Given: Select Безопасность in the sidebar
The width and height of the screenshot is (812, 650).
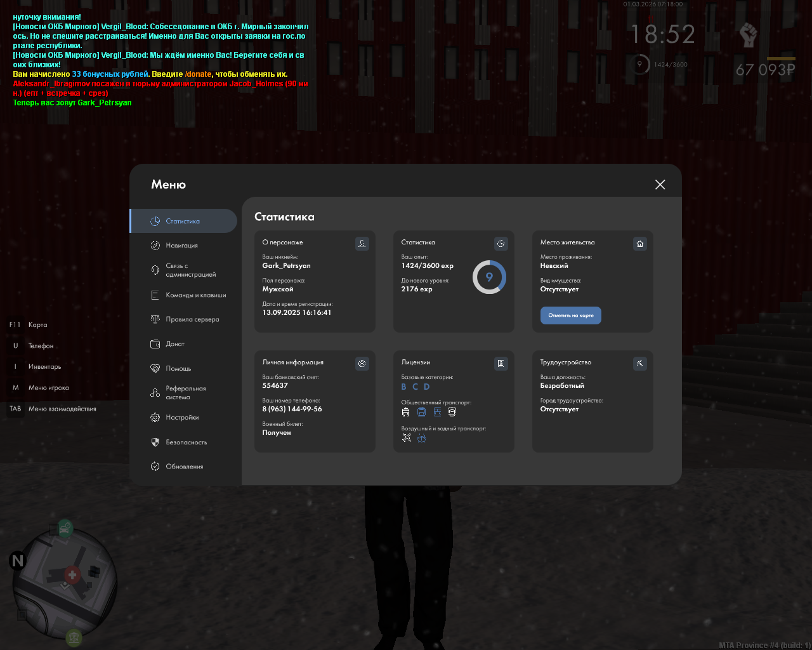Looking at the screenshot, I should 186,442.
